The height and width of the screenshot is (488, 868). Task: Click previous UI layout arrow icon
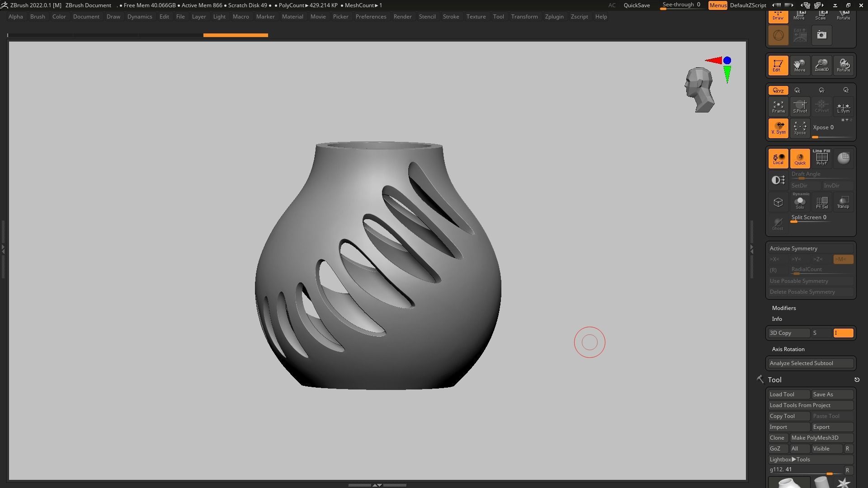776,5
